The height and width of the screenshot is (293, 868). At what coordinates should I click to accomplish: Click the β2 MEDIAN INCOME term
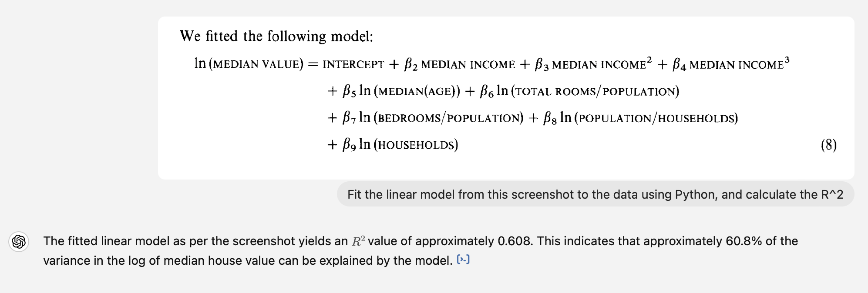point(459,65)
